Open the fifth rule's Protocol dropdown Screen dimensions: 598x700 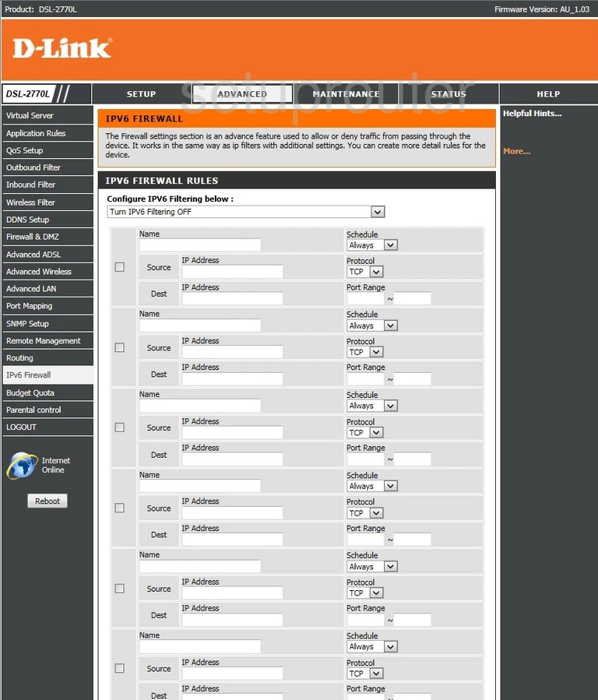tap(365, 593)
